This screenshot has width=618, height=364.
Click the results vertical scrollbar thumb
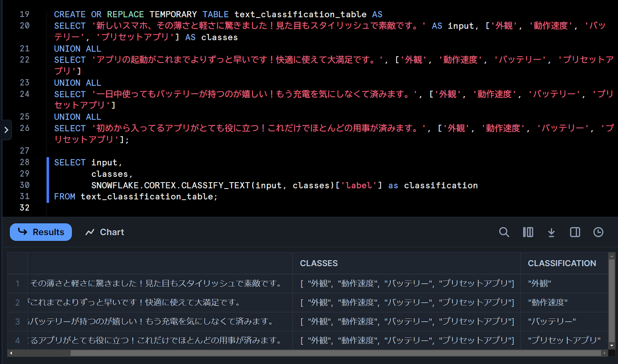pos(612,301)
